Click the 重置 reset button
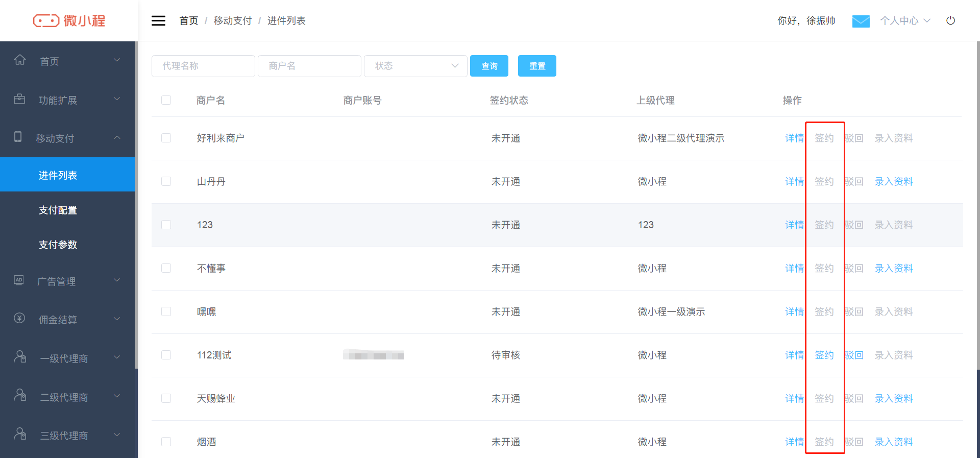 [x=537, y=66]
